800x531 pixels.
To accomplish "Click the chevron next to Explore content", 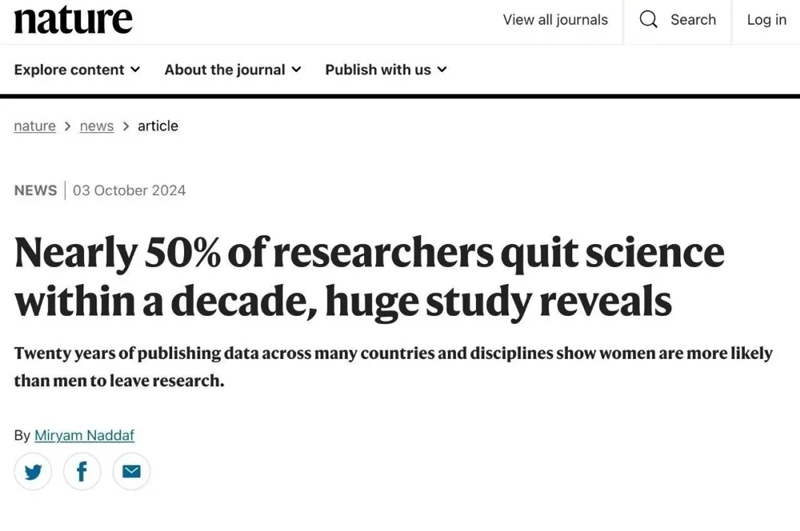I will [x=135, y=69].
